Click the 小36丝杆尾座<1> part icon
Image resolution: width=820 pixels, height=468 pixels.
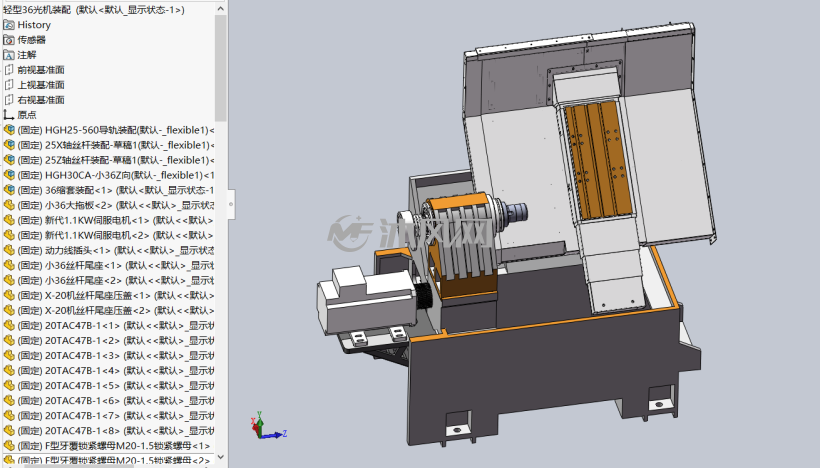[x=8, y=265]
